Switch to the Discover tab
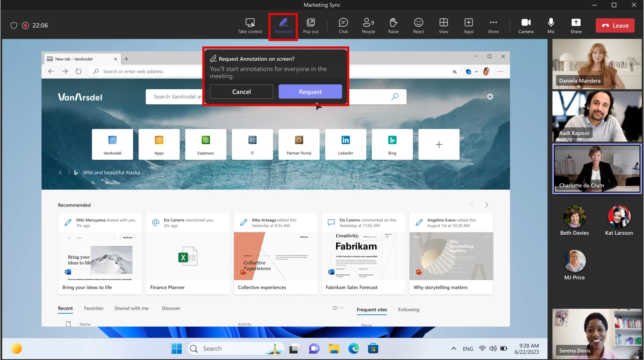This screenshot has height=360, width=644. (x=171, y=308)
